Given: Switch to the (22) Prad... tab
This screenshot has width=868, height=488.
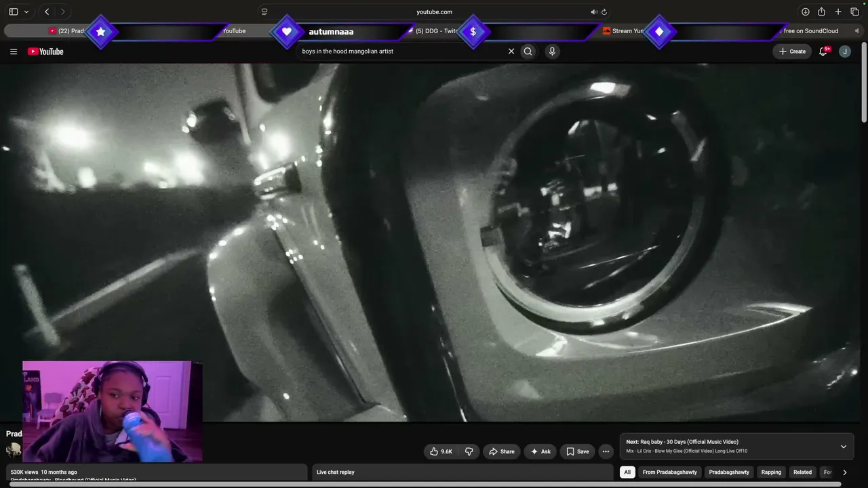Looking at the screenshot, I should click(x=66, y=30).
